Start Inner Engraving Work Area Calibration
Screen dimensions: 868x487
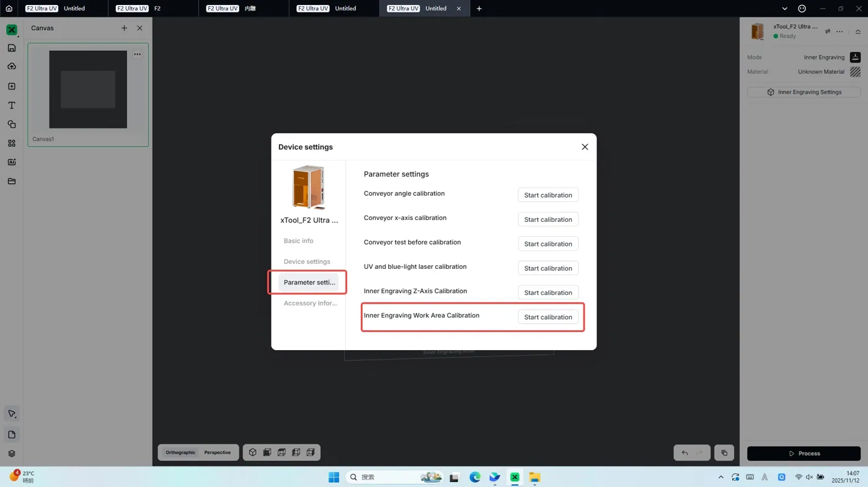[x=548, y=317]
